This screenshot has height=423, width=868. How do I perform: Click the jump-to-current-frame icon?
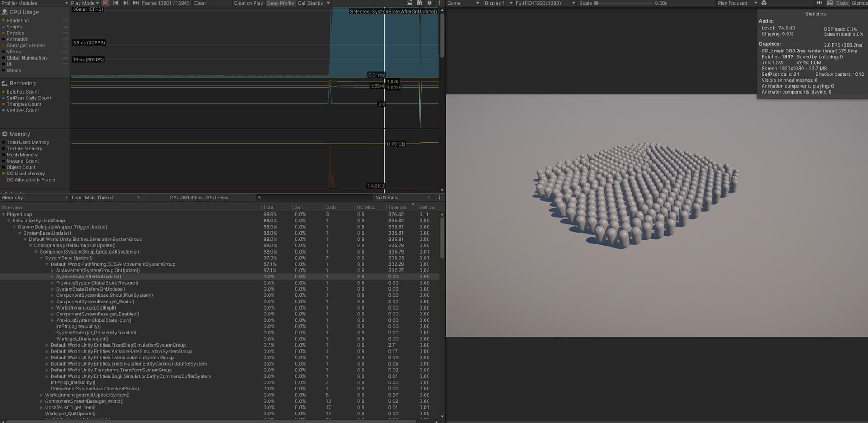coord(135,3)
